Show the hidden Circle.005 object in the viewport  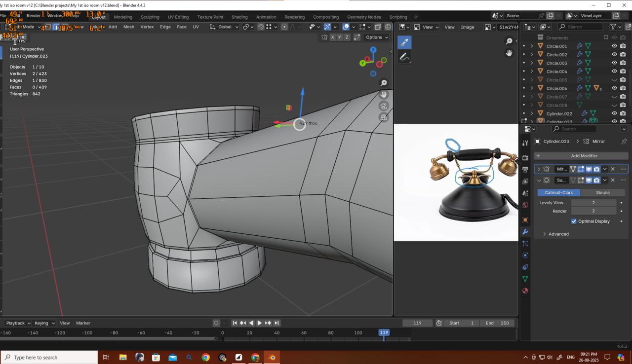tap(614, 80)
